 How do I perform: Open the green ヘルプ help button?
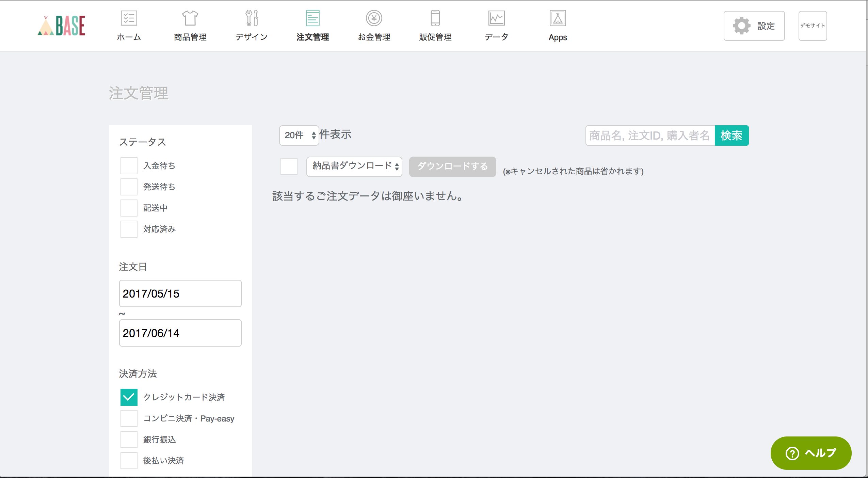pyautogui.click(x=811, y=453)
